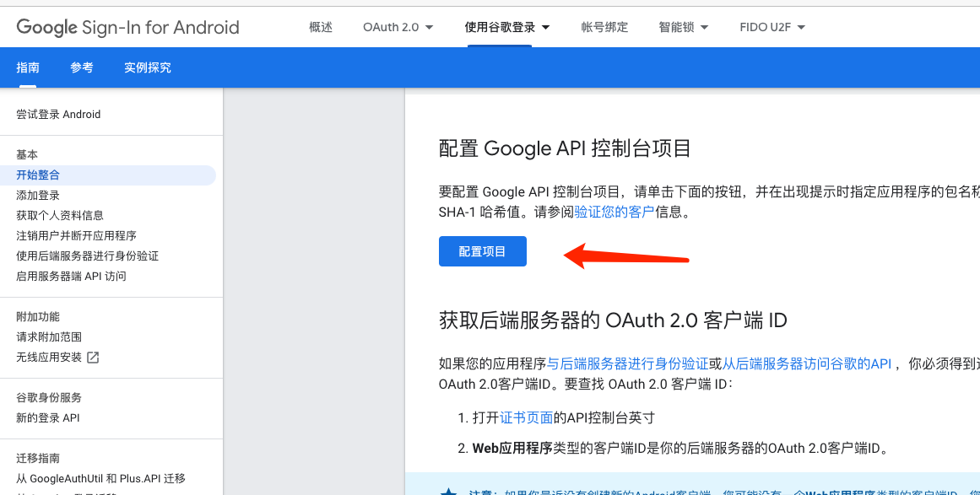Select 新的登录 API in the sidebar
Viewport: 980px width, 495px height.
(x=48, y=417)
